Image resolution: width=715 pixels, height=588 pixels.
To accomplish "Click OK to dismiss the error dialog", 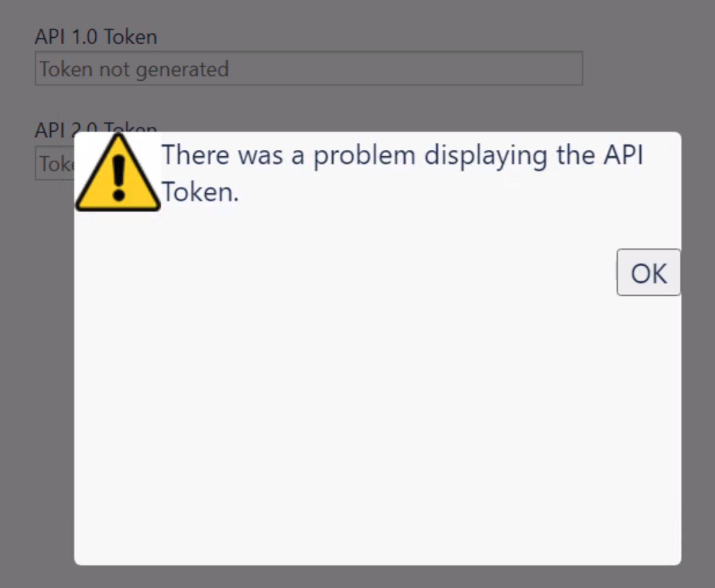I will pyautogui.click(x=648, y=272).
